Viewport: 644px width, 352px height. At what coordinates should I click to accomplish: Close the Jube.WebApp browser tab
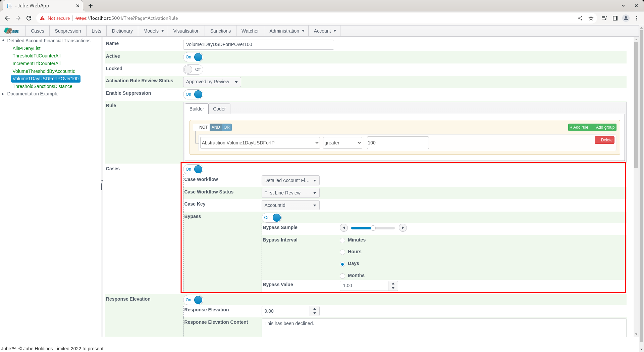(x=78, y=6)
